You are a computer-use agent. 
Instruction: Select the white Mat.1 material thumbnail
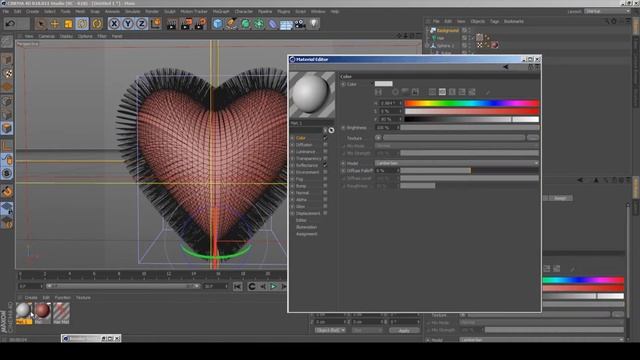pos(24,313)
